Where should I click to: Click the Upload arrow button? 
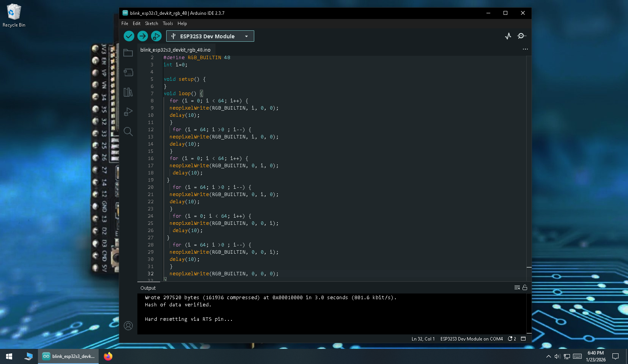[x=143, y=36]
